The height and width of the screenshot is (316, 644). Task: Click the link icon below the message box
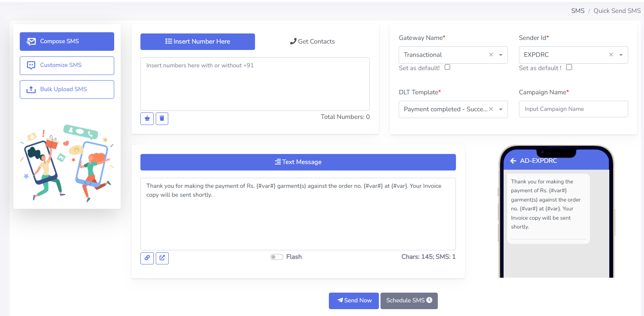[x=147, y=258]
